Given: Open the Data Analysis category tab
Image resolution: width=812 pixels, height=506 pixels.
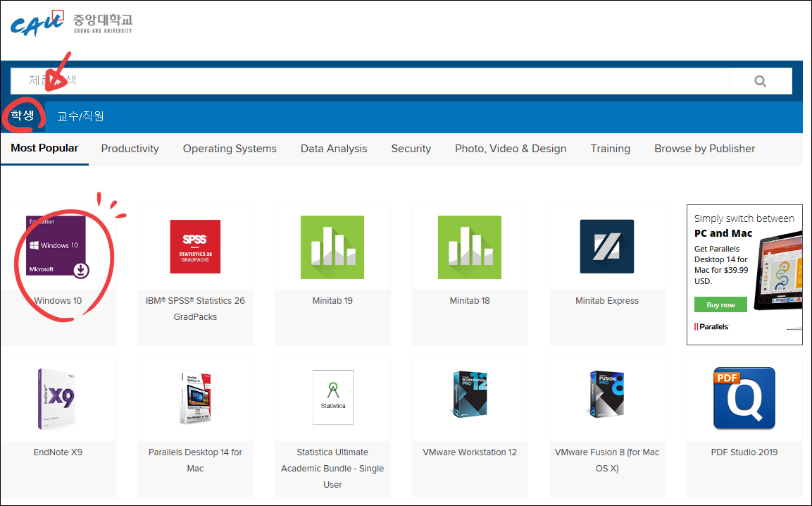Looking at the screenshot, I should (334, 149).
